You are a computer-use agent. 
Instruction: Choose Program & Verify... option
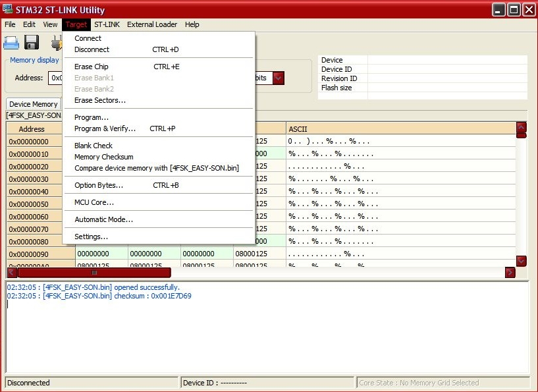coord(159,128)
